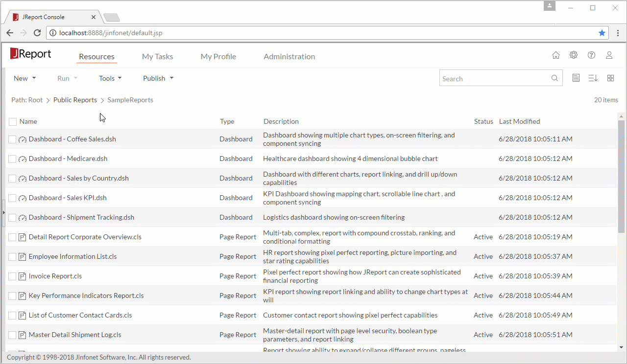627x364 pixels.
Task: Click the Chrome profile icon in the title bar
Action: click(x=550, y=6)
